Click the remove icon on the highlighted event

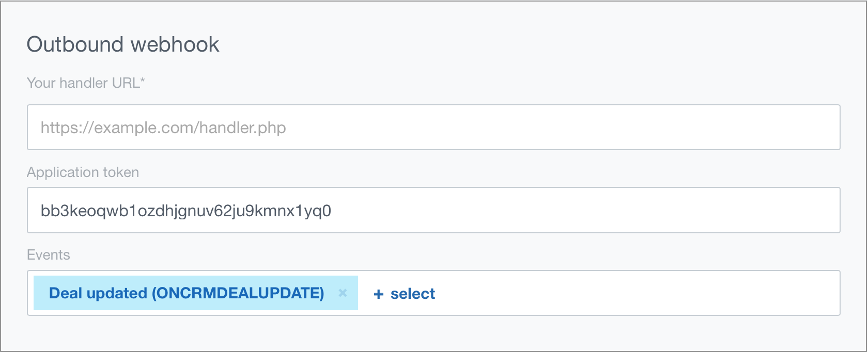point(343,293)
